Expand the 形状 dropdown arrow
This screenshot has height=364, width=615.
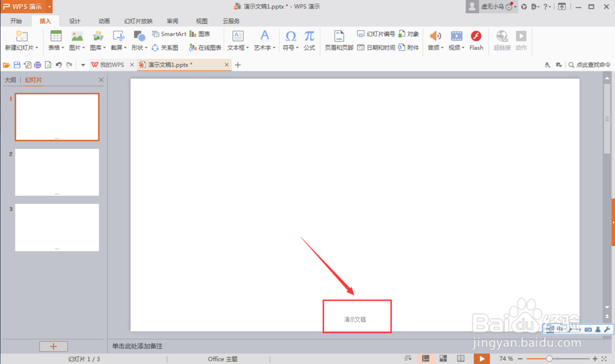(146, 48)
